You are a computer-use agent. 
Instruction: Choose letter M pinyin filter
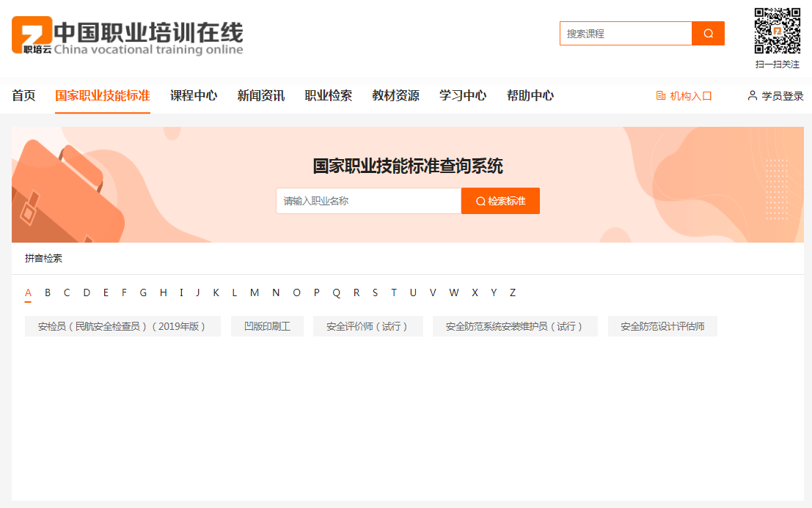(255, 292)
